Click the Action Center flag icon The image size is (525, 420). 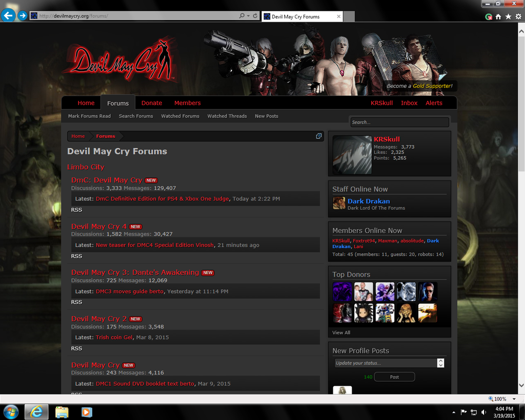click(463, 412)
